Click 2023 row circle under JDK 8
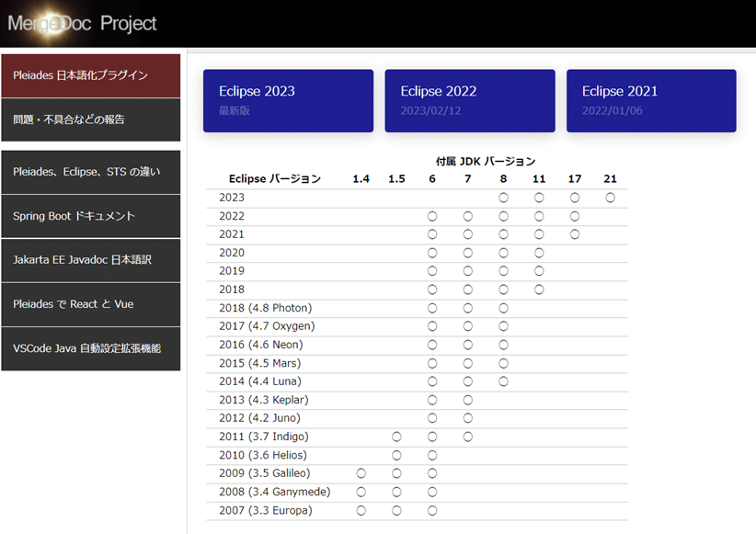Viewport: 756px width, 534px height. [503, 198]
